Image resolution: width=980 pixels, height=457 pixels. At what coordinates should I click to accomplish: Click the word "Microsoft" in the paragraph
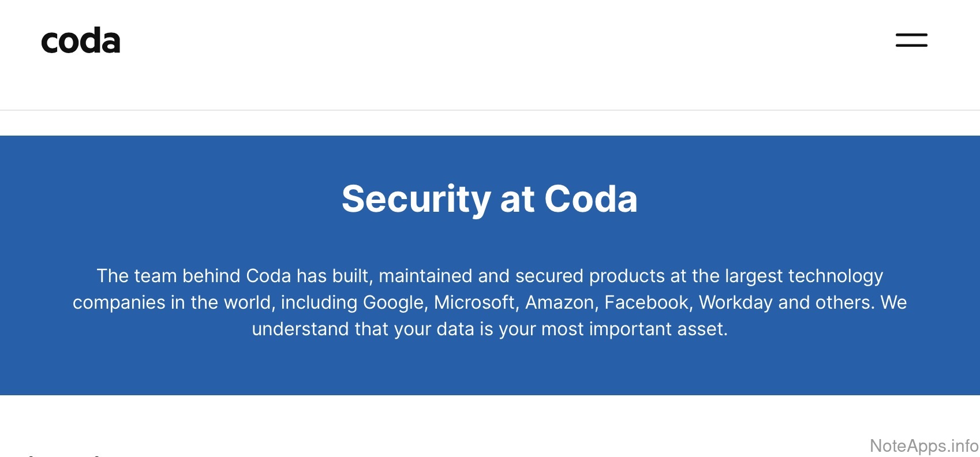[x=474, y=302]
